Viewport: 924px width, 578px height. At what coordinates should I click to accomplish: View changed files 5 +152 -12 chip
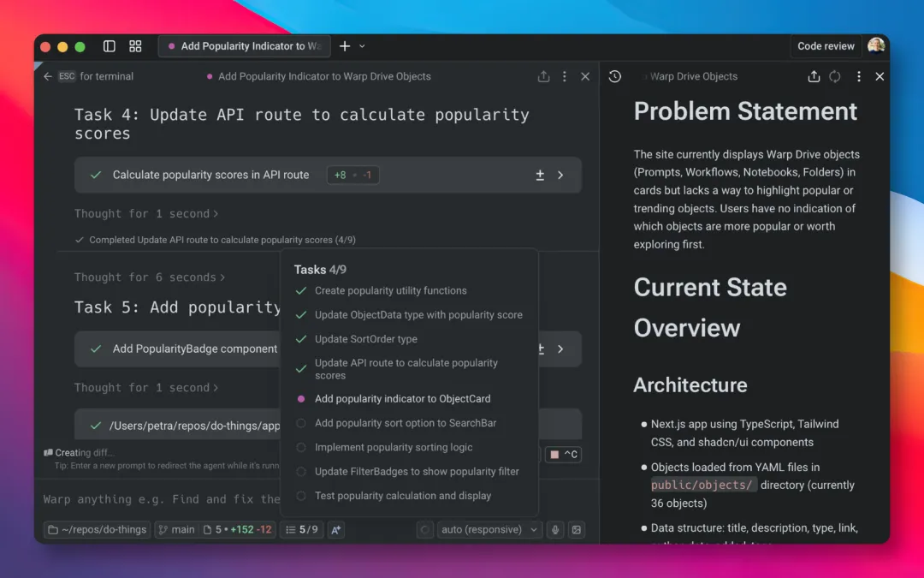click(x=238, y=530)
